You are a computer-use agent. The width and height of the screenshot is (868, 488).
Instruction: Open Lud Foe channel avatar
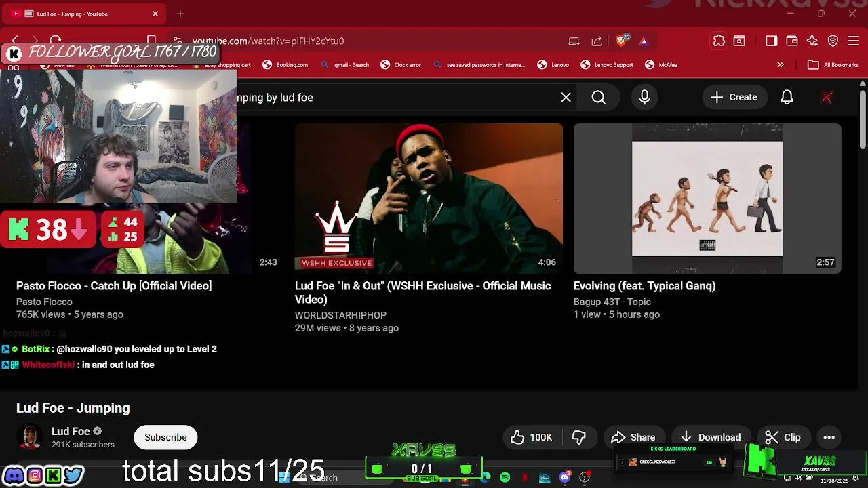click(29, 437)
